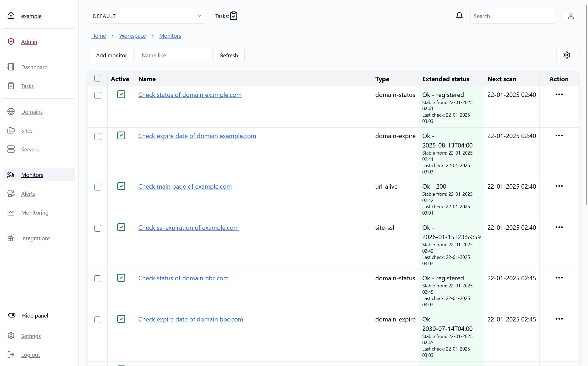Open Check expire date of domain bbc.com
Screen dimensions: 588x366
(x=191, y=319)
